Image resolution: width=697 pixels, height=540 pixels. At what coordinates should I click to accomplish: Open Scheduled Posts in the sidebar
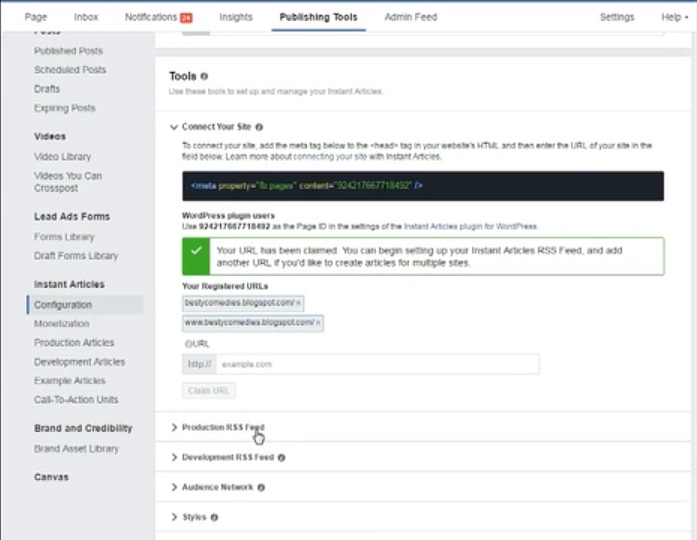[70, 70]
